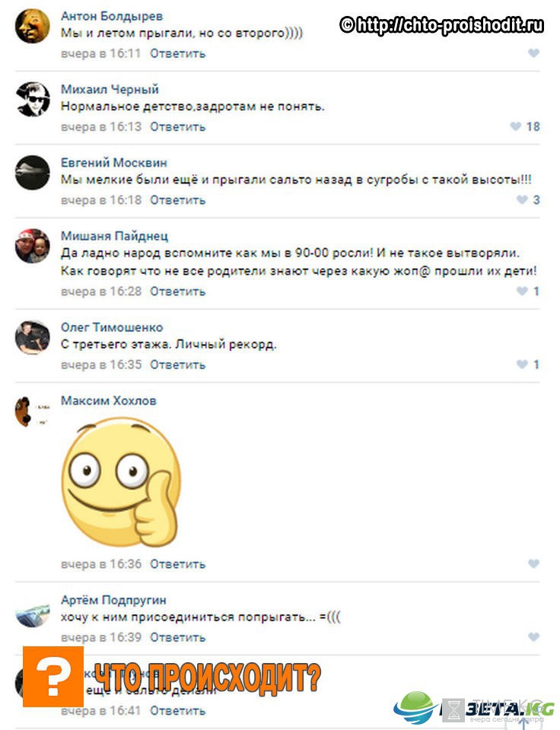The image size is (560, 730).
Task: Click the heart icon on Михаил Черный's comment
Action: pos(515,126)
